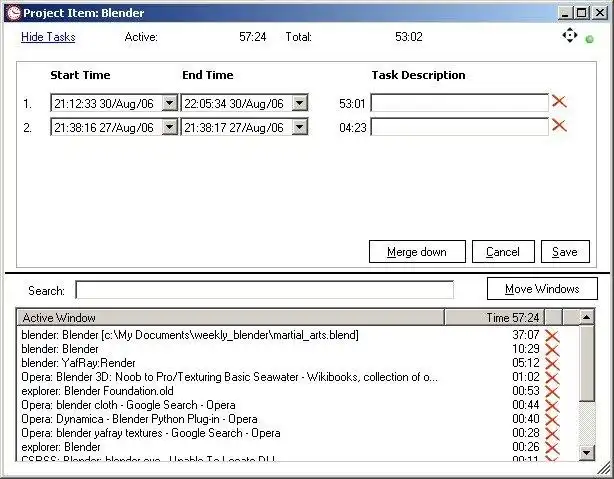The height and width of the screenshot is (479, 614).
Task: Click the Merge down button
Action: 417,251
